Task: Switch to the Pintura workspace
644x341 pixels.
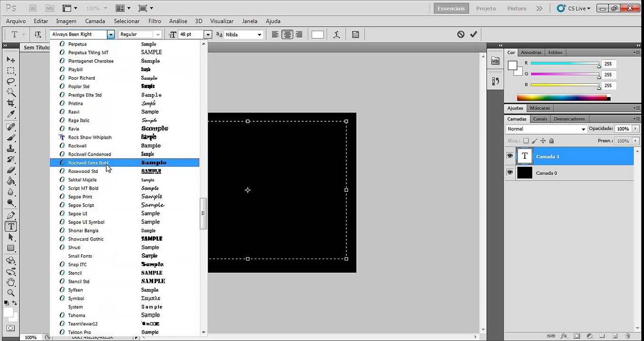Action: (x=516, y=8)
